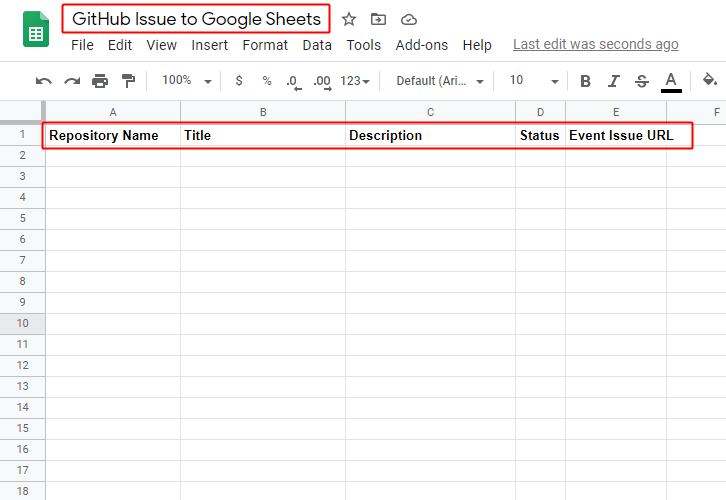Click the select-all corner box
The image size is (726, 500).
click(22, 112)
